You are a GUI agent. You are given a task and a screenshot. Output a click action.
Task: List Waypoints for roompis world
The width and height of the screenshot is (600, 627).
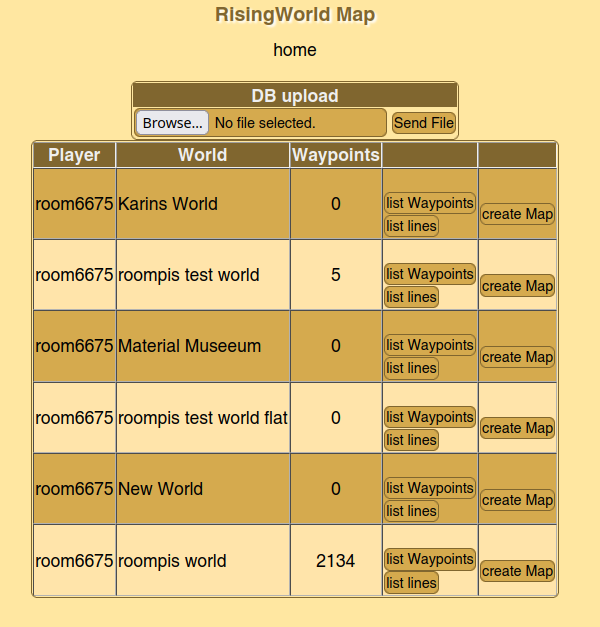(x=430, y=559)
